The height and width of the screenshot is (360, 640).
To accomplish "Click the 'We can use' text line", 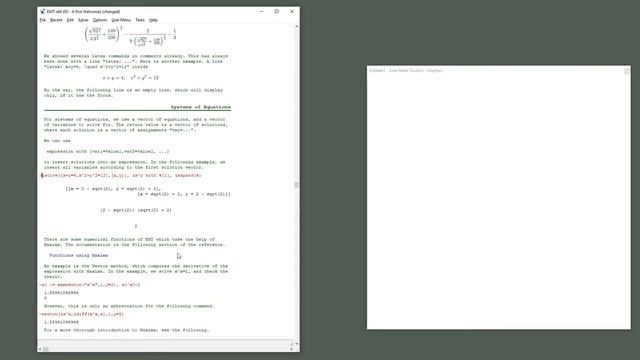I will pyautogui.click(x=57, y=141).
